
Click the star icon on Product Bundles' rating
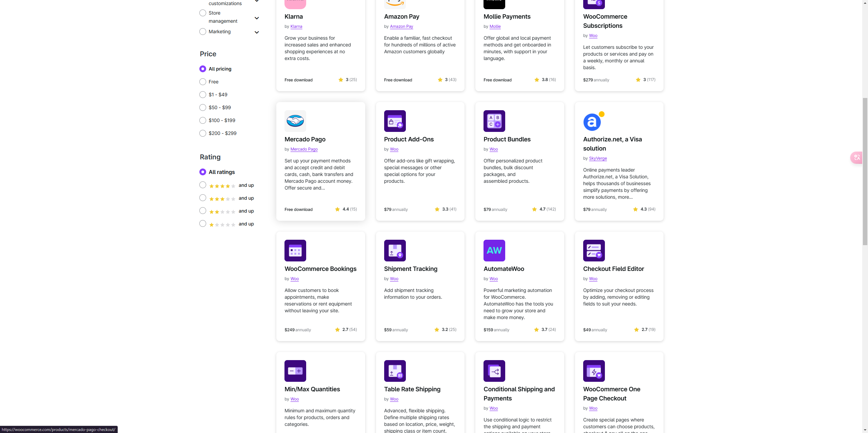coord(534,209)
